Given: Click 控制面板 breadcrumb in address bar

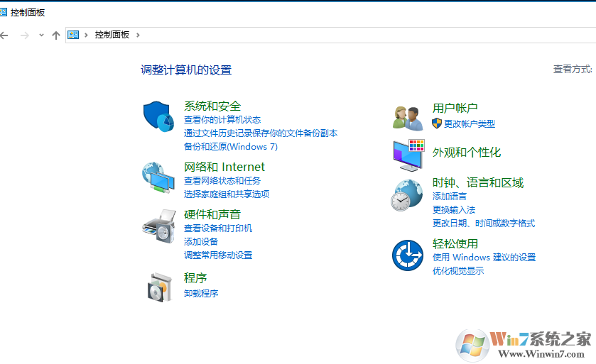Looking at the screenshot, I should 112,35.
